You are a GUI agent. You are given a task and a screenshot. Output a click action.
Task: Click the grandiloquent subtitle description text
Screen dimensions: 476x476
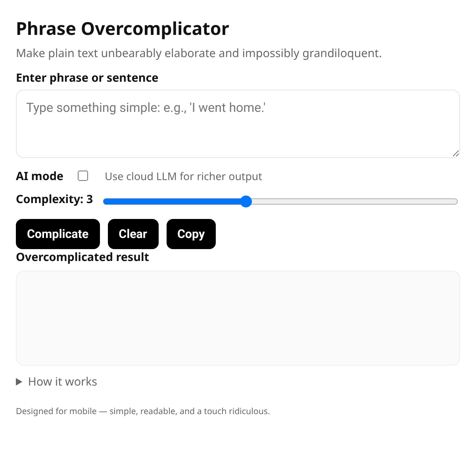pyautogui.click(x=199, y=53)
